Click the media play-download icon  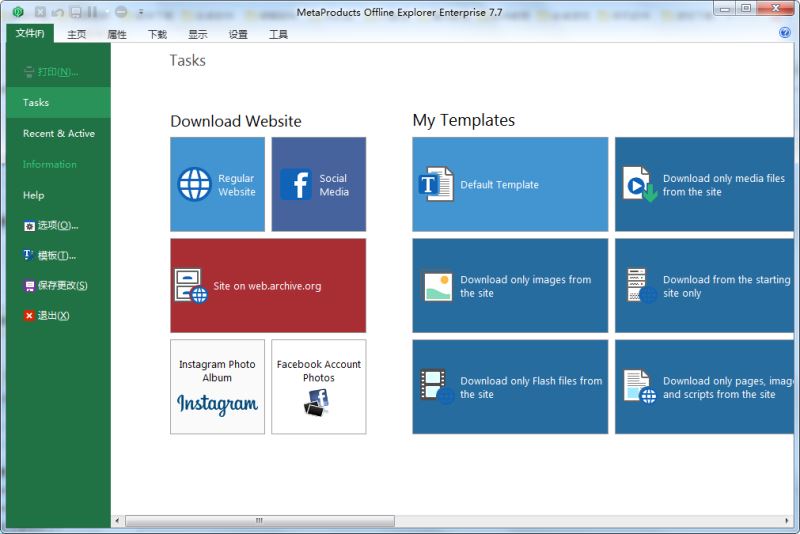639,184
